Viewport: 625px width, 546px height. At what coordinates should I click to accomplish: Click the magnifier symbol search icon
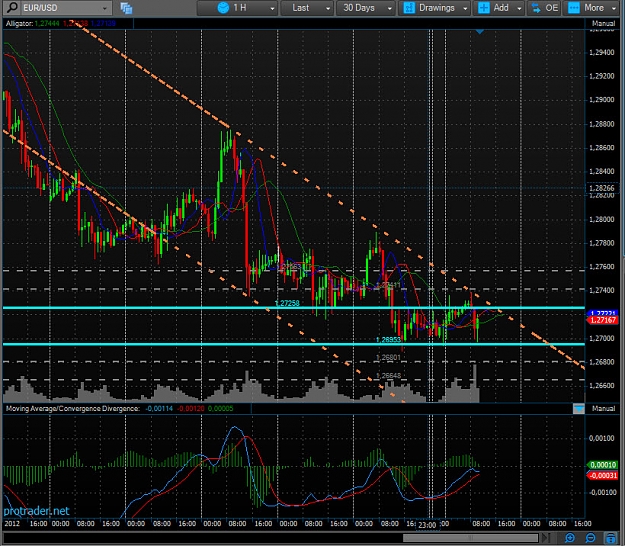(x=12, y=8)
